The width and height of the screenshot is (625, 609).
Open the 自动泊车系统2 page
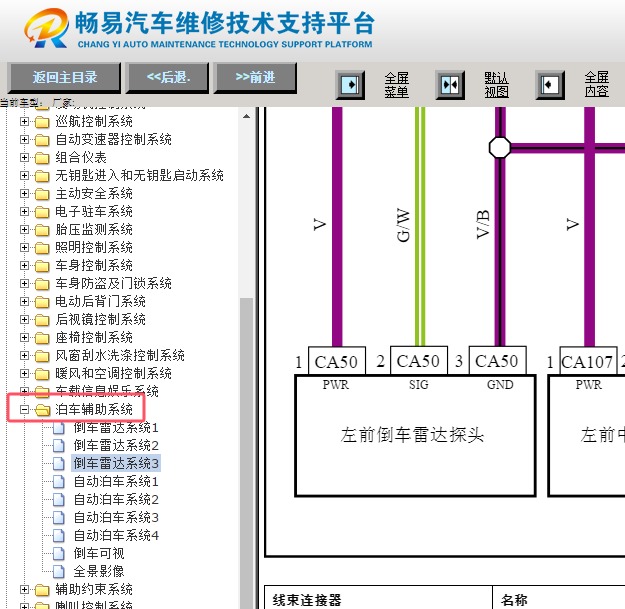[x=116, y=499]
